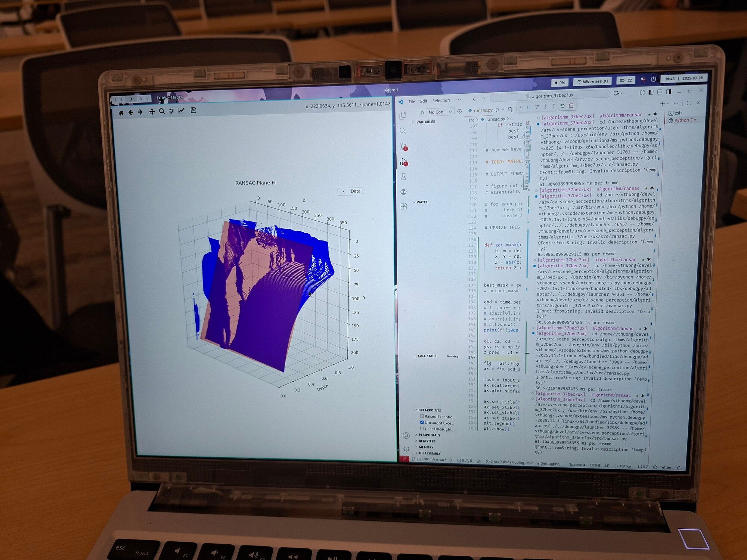The height and width of the screenshot is (560, 747).
Task: Click the algorithm_37bec7ux command center search box
Action: (x=549, y=96)
